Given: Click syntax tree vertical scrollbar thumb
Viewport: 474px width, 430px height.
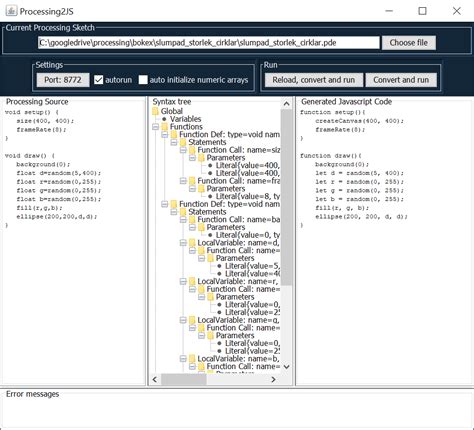Looking at the screenshot, I should 286,197.
